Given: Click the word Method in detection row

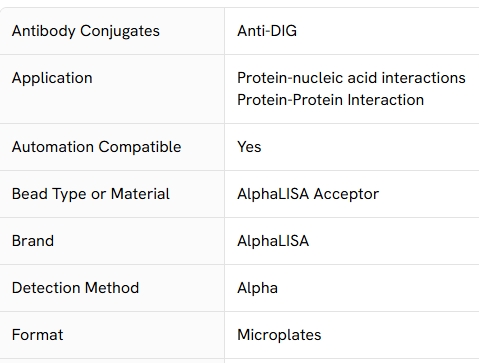Looking at the screenshot, I should click(x=112, y=288).
